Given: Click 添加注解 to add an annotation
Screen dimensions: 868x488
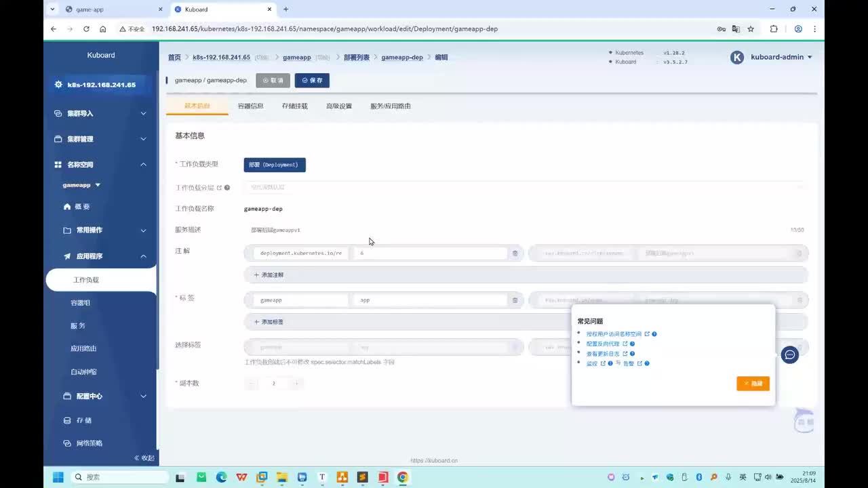Looking at the screenshot, I should click(x=526, y=274).
